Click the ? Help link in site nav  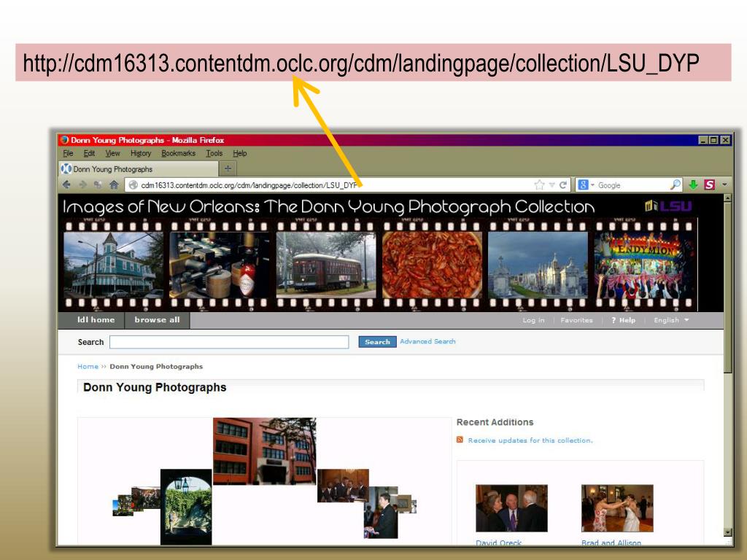pos(623,320)
